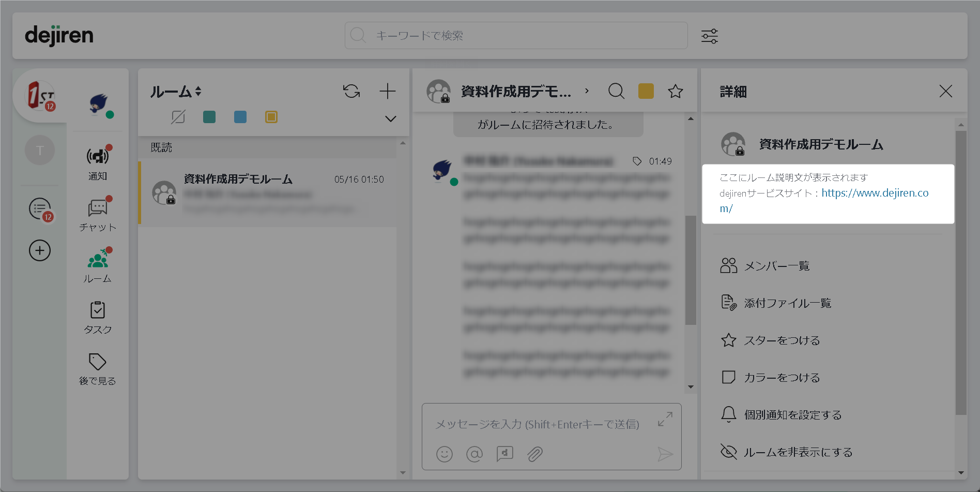The image size is (980, 492).
Task: Open the emoji picker in message box
Action: (x=444, y=454)
